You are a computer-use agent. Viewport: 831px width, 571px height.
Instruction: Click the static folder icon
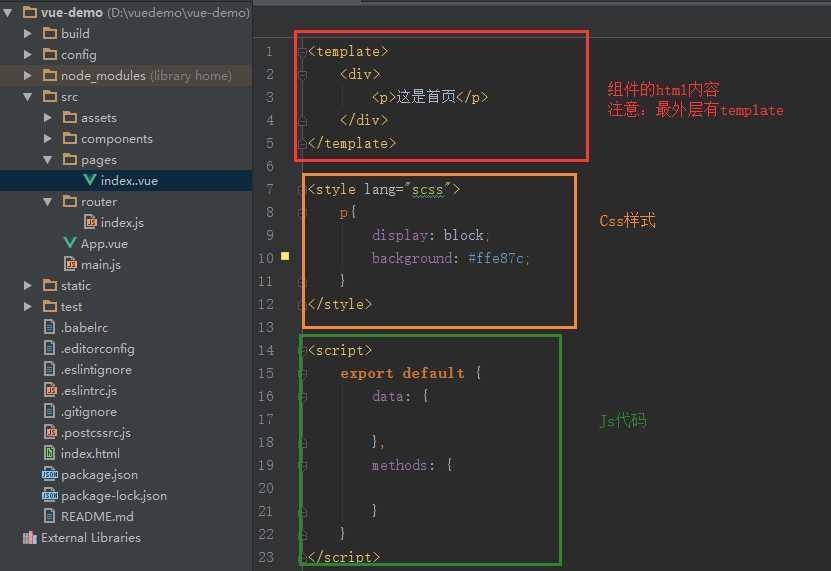50,285
